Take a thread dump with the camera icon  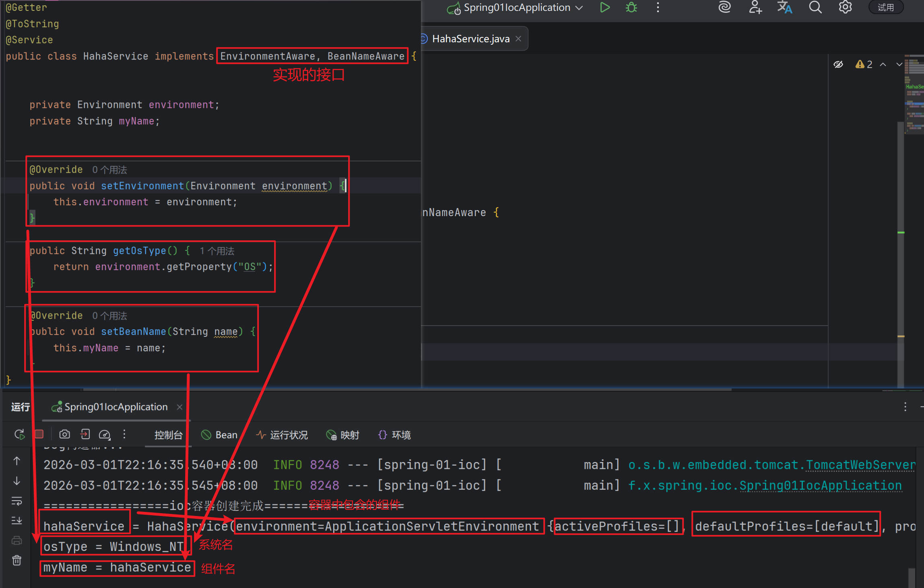tap(64, 434)
